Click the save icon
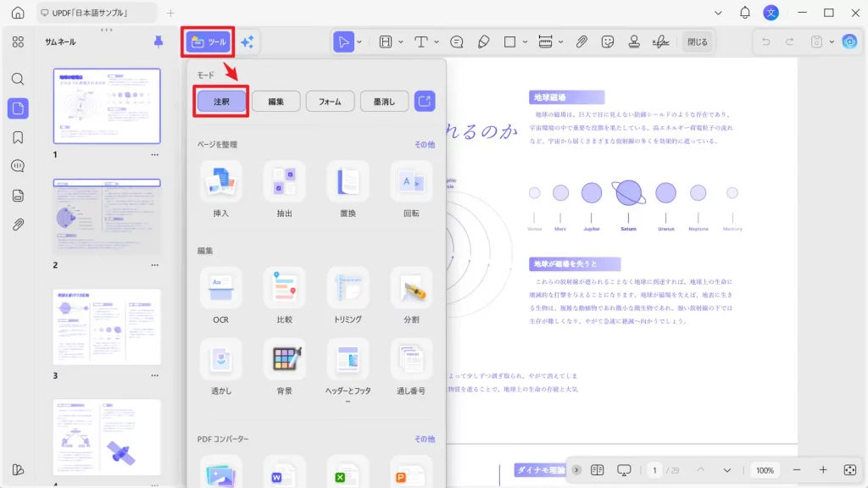The width and height of the screenshot is (868, 488). tap(816, 42)
